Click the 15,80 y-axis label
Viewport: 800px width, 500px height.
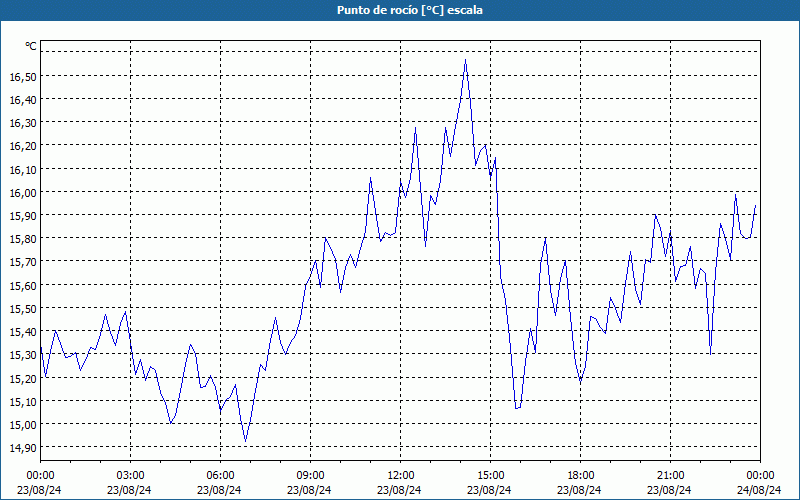coord(23,239)
